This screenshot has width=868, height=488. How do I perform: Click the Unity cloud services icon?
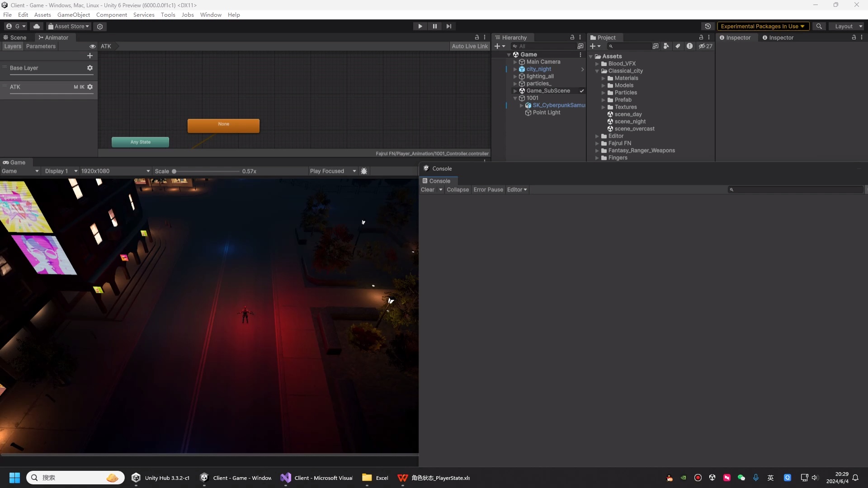(37, 26)
